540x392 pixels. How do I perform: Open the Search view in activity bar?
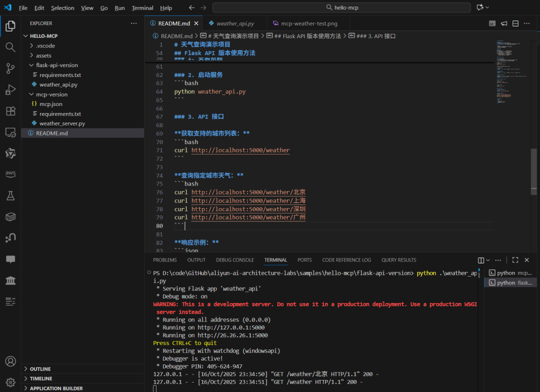tap(10, 47)
